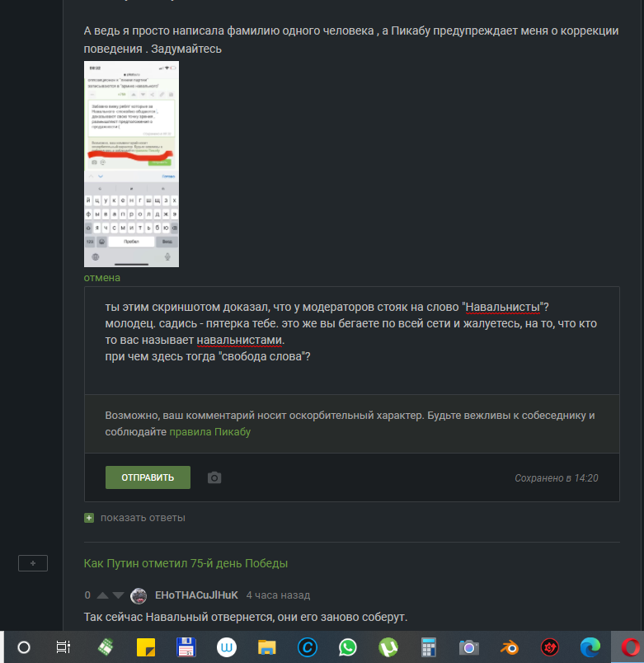Open the Cortana circle in the taskbar

pyautogui.click(x=24, y=647)
